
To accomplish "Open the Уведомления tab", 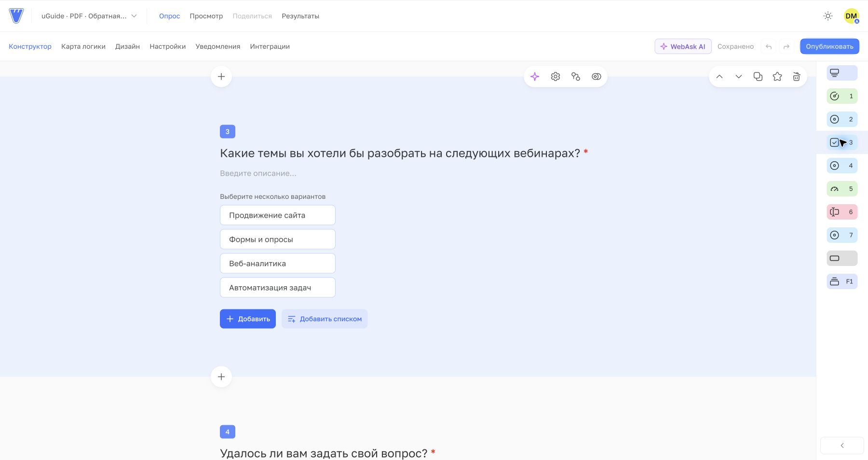I will 218,46.
